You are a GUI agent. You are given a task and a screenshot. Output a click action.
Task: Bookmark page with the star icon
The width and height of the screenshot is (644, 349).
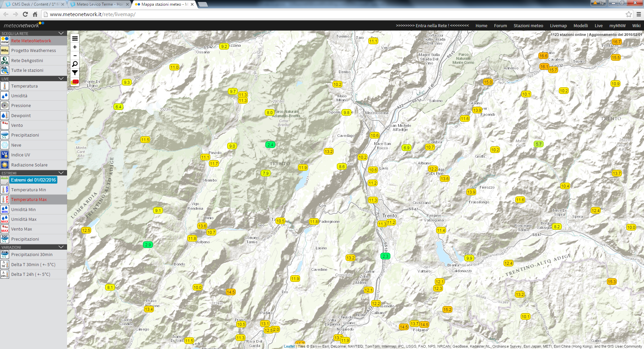[629, 14]
